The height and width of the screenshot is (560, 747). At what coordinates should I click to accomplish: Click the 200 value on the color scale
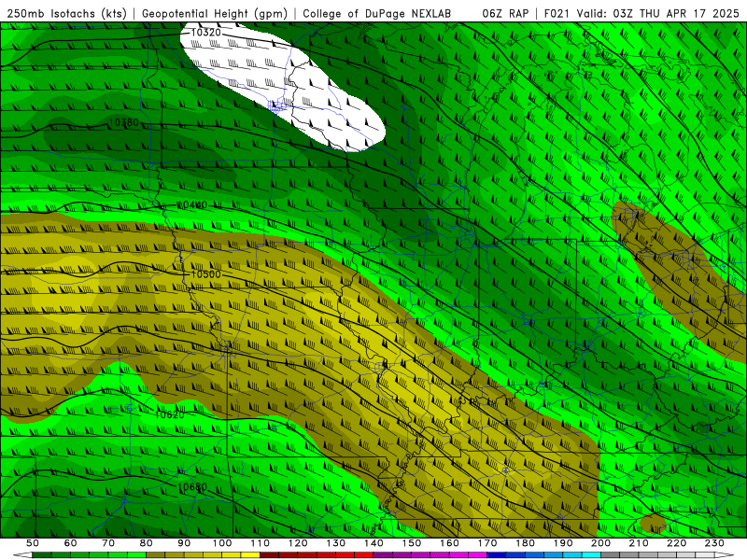tap(600, 543)
